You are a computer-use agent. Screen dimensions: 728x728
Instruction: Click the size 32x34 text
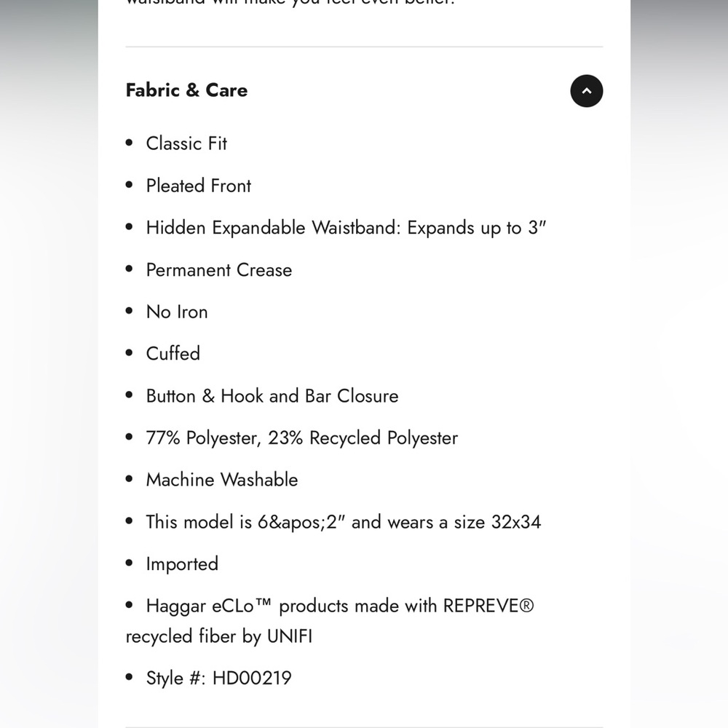point(515,522)
